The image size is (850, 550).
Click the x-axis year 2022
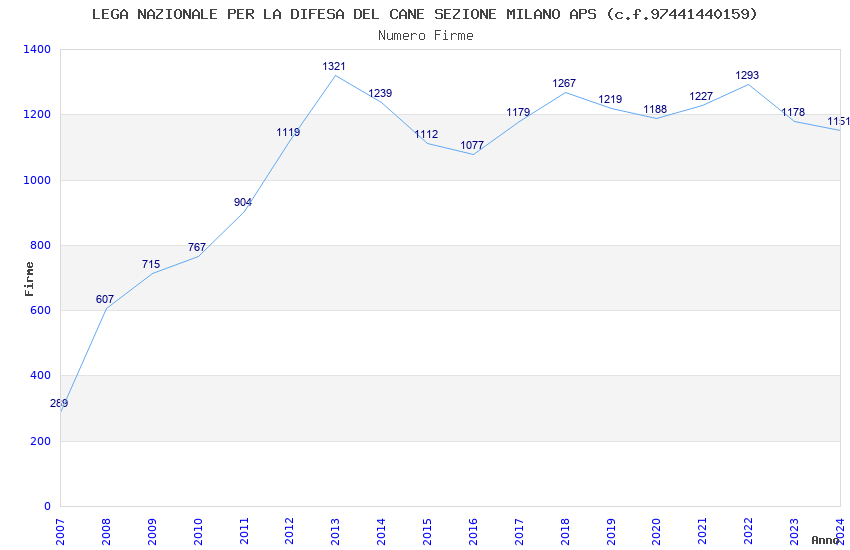coord(749,531)
